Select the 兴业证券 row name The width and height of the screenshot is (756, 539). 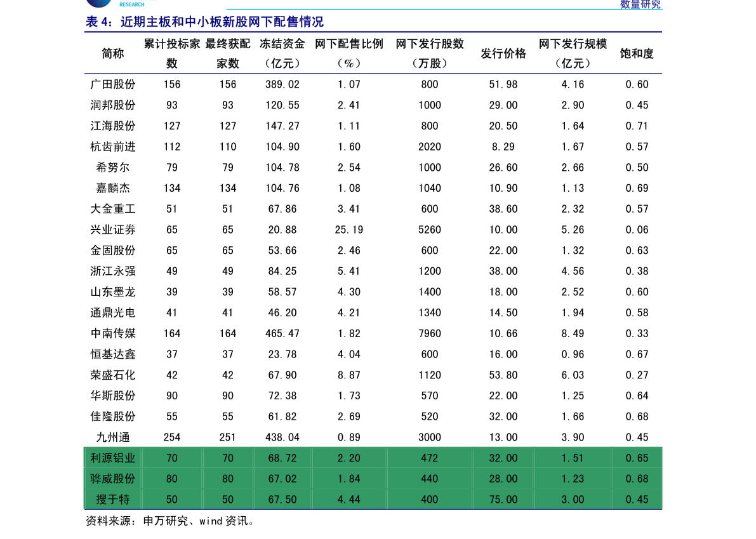click(113, 229)
